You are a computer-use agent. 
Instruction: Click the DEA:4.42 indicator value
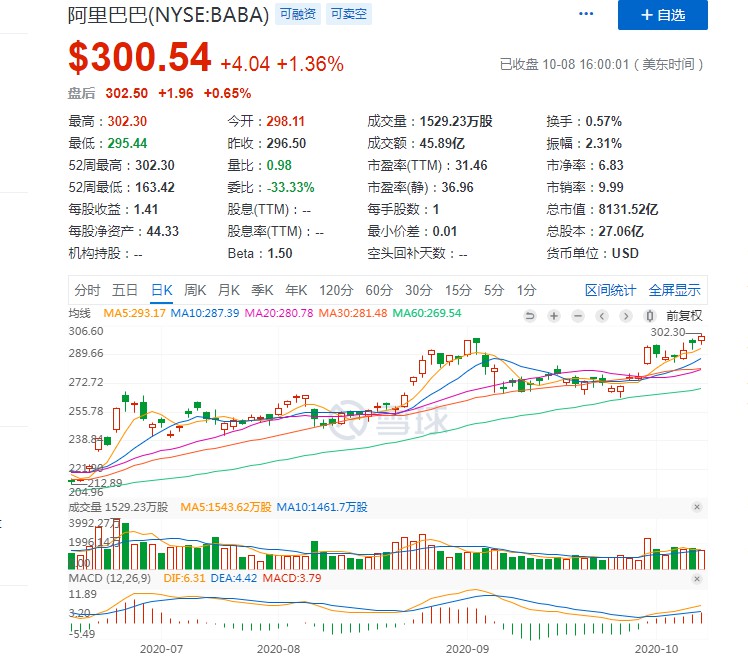pyautogui.click(x=234, y=578)
